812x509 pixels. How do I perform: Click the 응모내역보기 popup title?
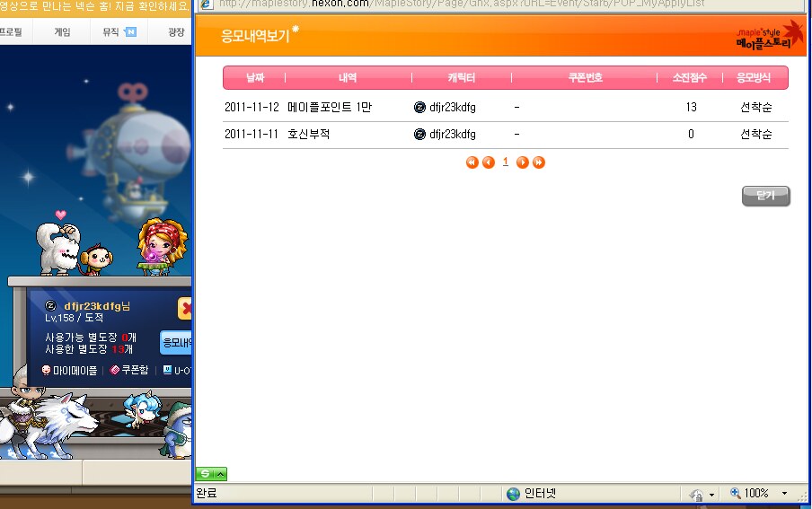click(x=255, y=36)
